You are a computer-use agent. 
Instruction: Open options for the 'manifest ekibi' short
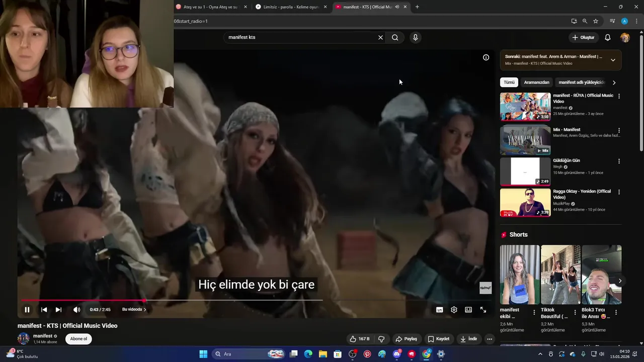tap(534, 312)
